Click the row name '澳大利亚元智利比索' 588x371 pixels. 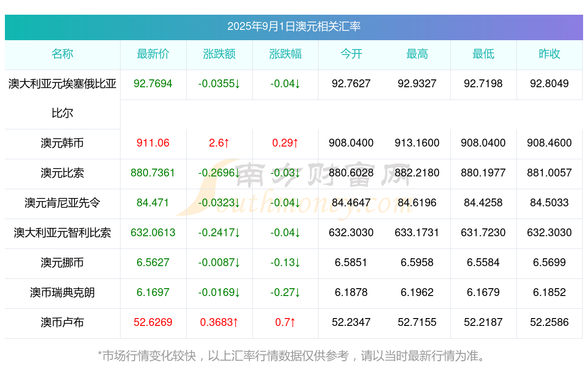coord(62,233)
